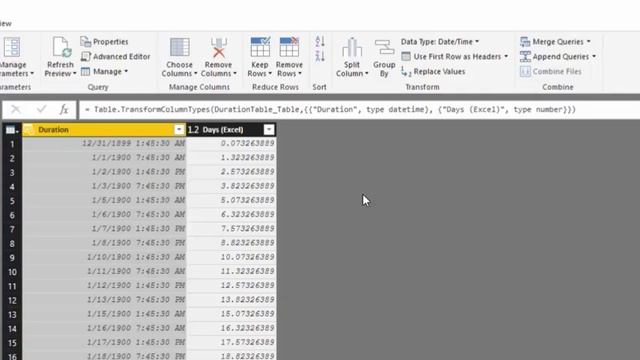The width and height of the screenshot is (640, 360).
Task: Click Append Queries
Action: coord(554,56)
